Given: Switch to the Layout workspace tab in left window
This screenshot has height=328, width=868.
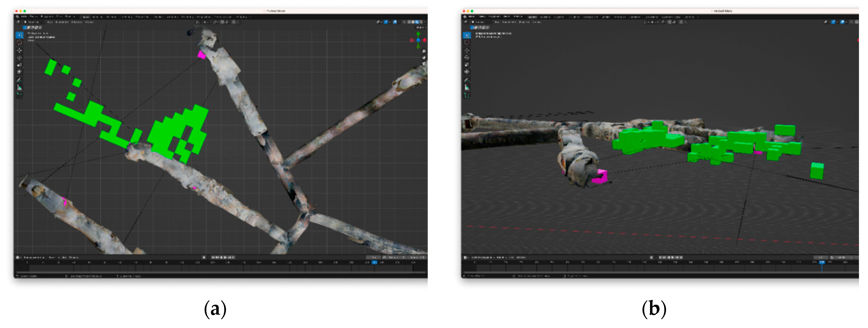Looking at the screenshot, I should 86,17.
